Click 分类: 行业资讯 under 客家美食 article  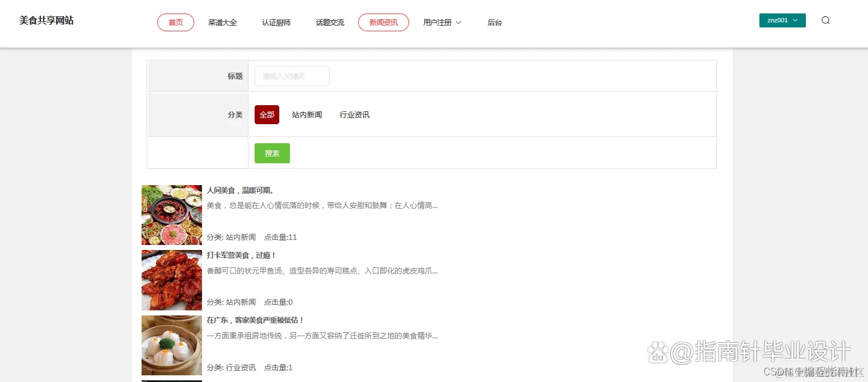pos(231,367)
